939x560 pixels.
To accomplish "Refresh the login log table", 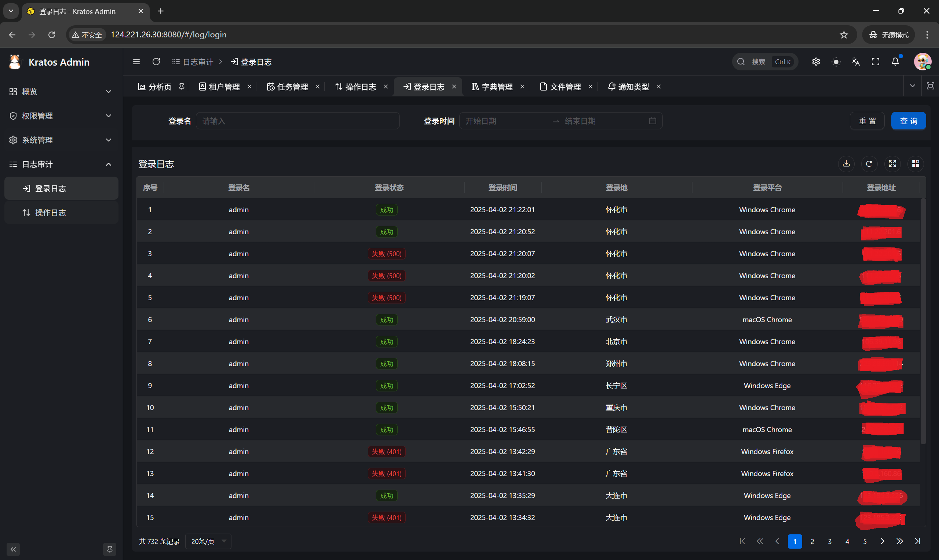I will pyautogui.click(x=869, y=164).
